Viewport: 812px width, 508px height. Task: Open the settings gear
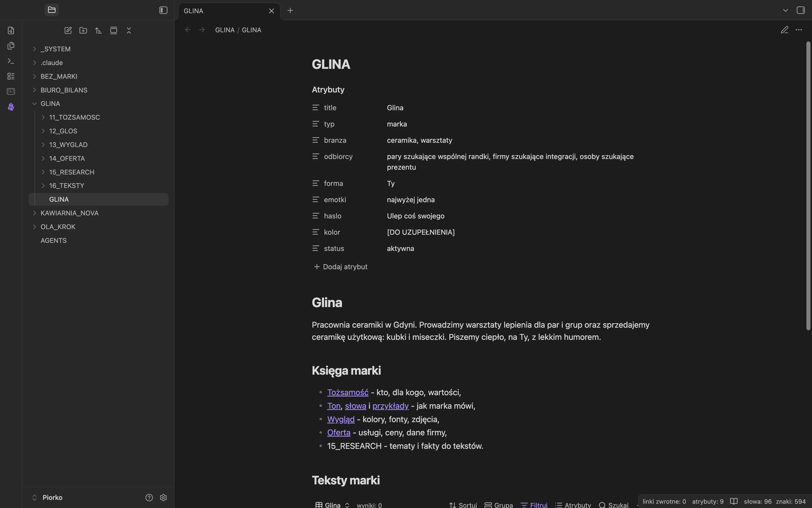pos(163,498)
